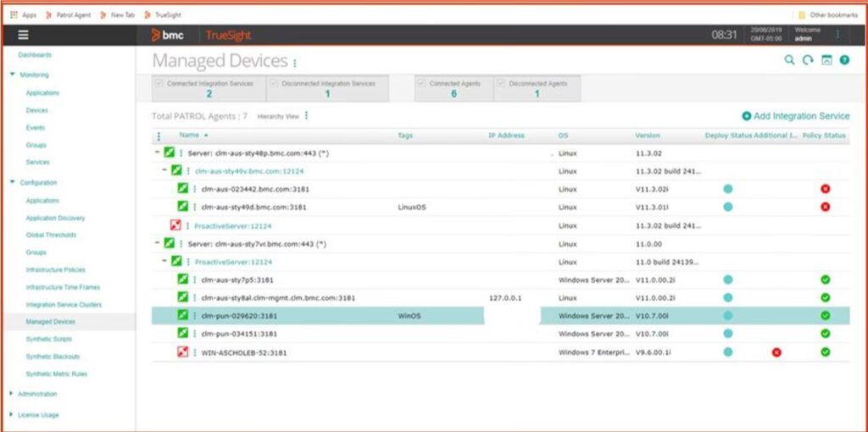
Task: Toggle Connected Agents filter checkbox
Action: pyautogui.click(x=421, y=83)
